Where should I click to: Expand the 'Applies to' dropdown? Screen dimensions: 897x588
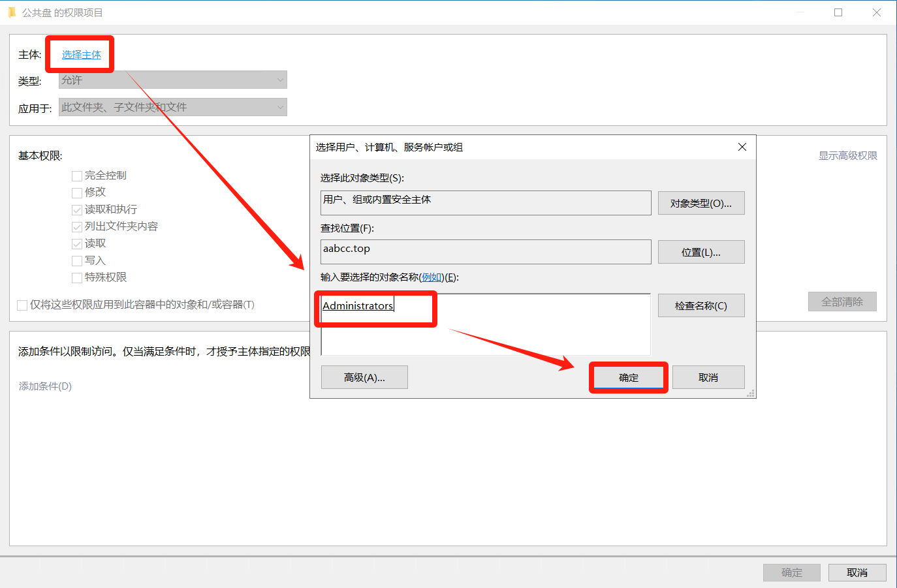pos(173,107)
